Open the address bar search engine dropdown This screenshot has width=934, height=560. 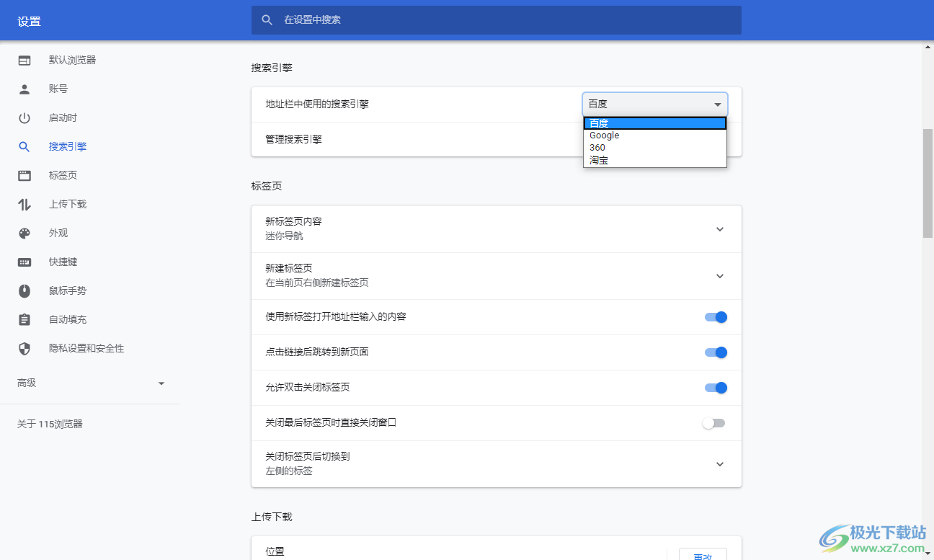click(x=655, y=104)
